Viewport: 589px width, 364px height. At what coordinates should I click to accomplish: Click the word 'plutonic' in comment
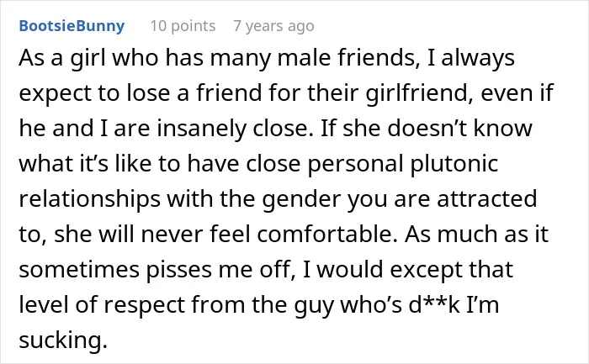(454, 164)
